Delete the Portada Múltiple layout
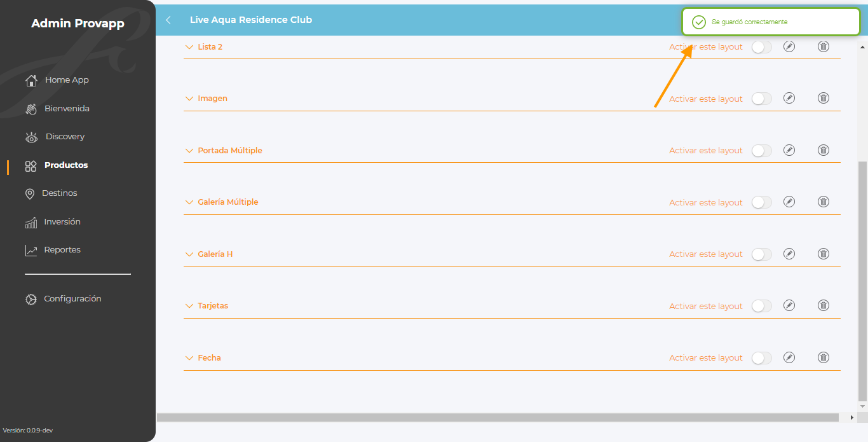Screen dimensions: 868x442 point(824,150)
